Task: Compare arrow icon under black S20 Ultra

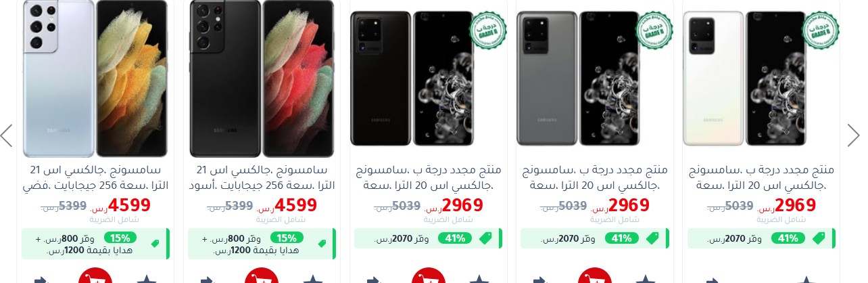Action: click(374, 279)
